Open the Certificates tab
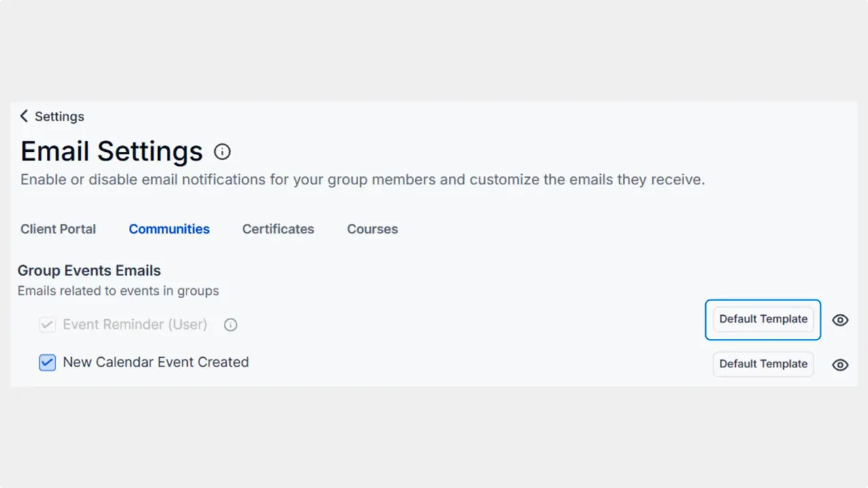The width and height of the screenshot is (868, 488). (278, 229)
